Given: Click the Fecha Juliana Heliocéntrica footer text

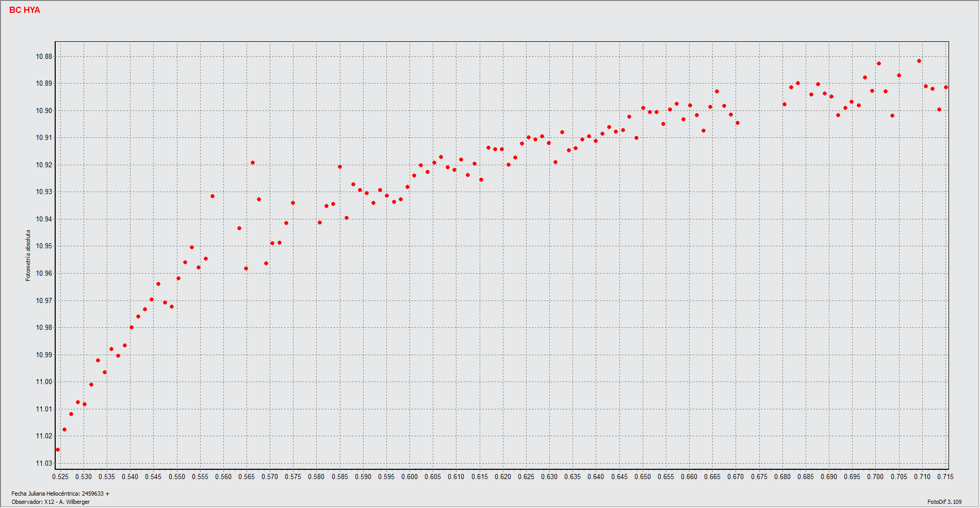Looking at the screenshot, I should tap(60, 494).
